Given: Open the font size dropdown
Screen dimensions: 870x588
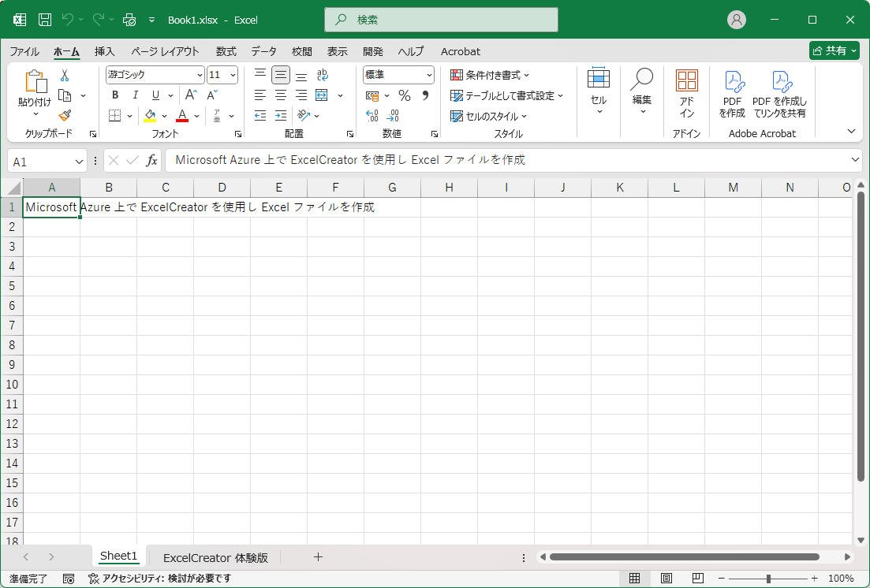Looking at the screenshot, I should tap(233, 75).
